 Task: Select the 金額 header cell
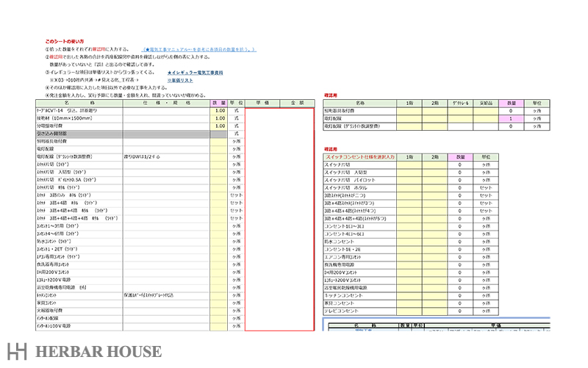pos(297,103)
